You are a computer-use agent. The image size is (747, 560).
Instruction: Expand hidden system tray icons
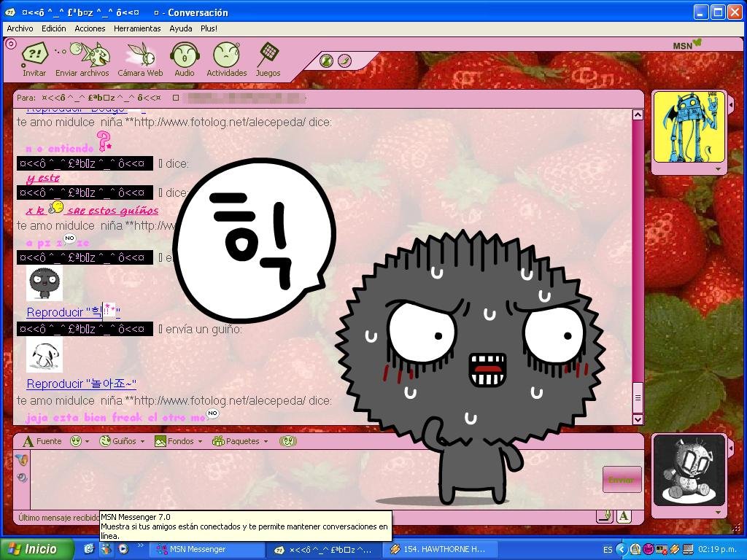pyautogui.click(x=622, y=550)
